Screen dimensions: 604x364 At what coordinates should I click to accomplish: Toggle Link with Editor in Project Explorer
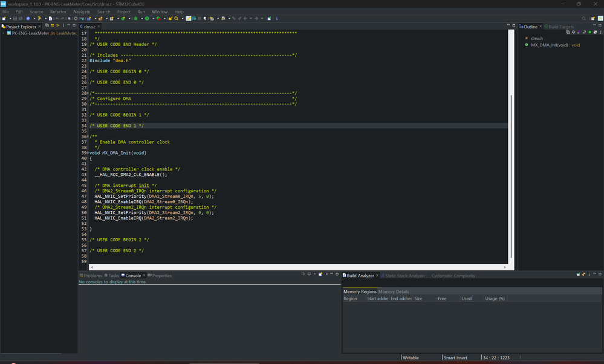pyautogui.click(x=52, y=26)
